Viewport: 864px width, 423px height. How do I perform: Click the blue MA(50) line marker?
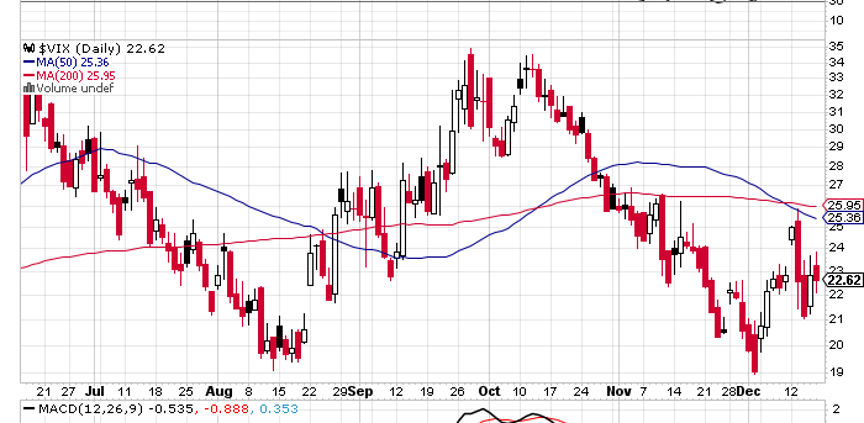pos(29,61)
